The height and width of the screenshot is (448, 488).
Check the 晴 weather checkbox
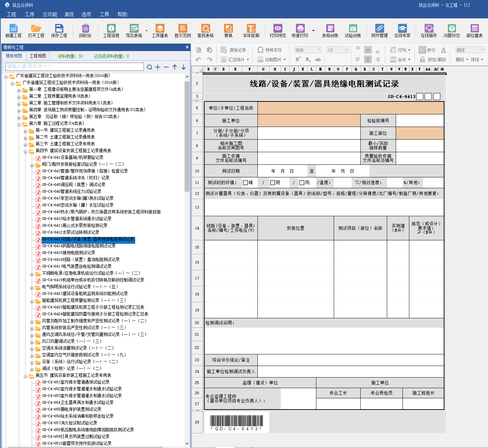[245, 183]
